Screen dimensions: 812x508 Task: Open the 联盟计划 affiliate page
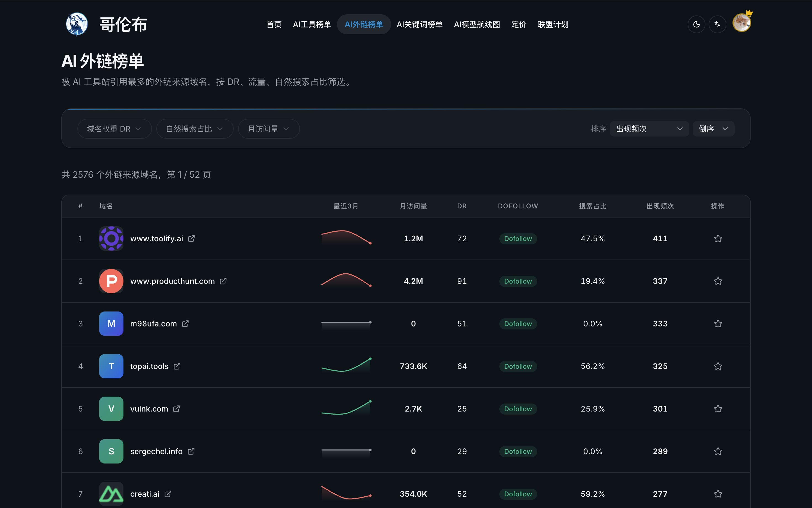point(553,24)
